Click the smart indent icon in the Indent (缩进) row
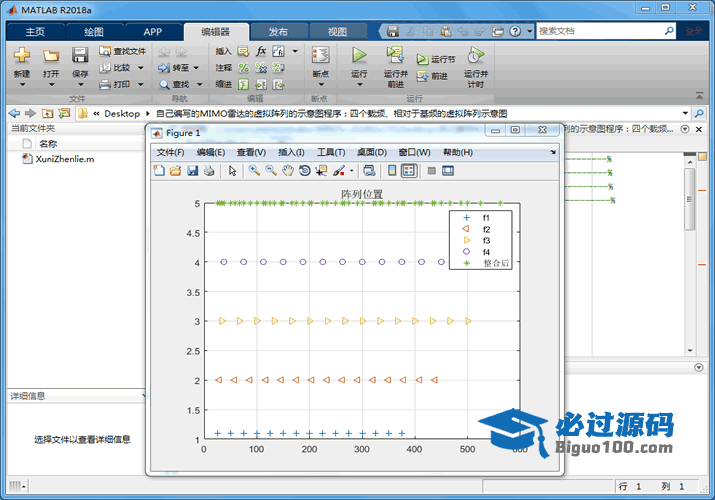Image resolution: width=715 pixels, height=500 pixels. (x=244, y=84)
